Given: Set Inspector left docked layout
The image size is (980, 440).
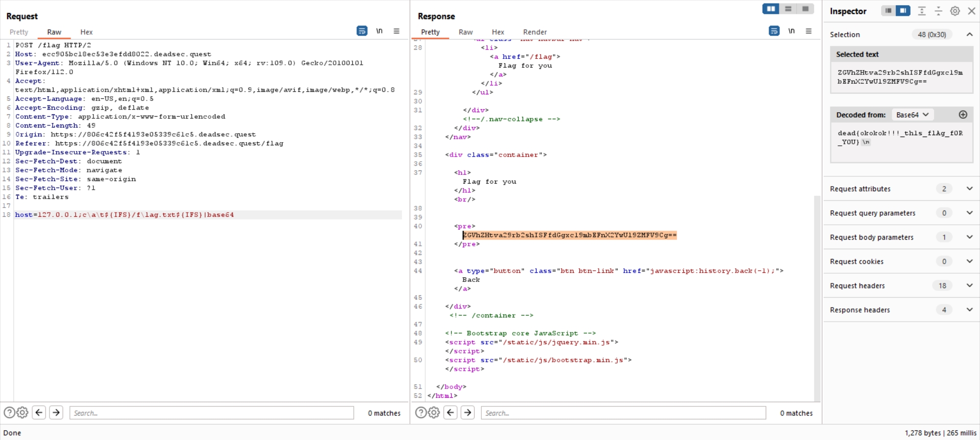Looking at the screenshot, I should pos(889,11).
